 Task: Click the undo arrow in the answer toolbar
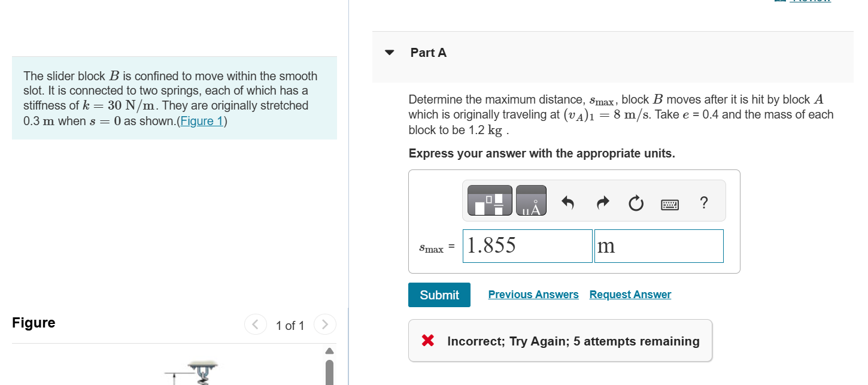567,202
